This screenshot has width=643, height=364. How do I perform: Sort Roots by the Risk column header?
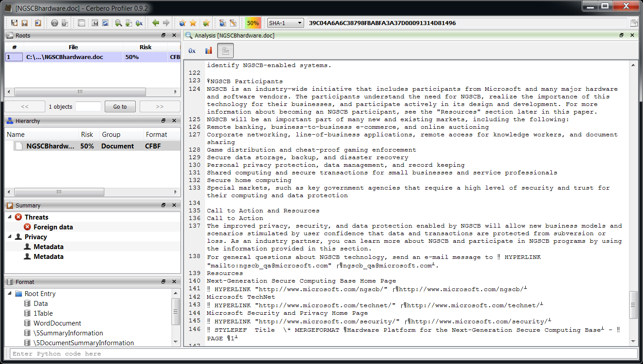pos(146,47)
